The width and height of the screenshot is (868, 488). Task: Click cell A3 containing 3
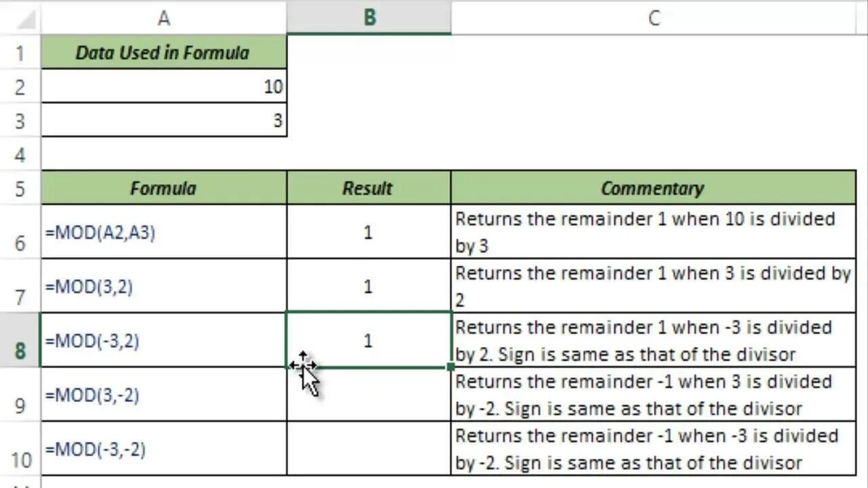[163, 120]
